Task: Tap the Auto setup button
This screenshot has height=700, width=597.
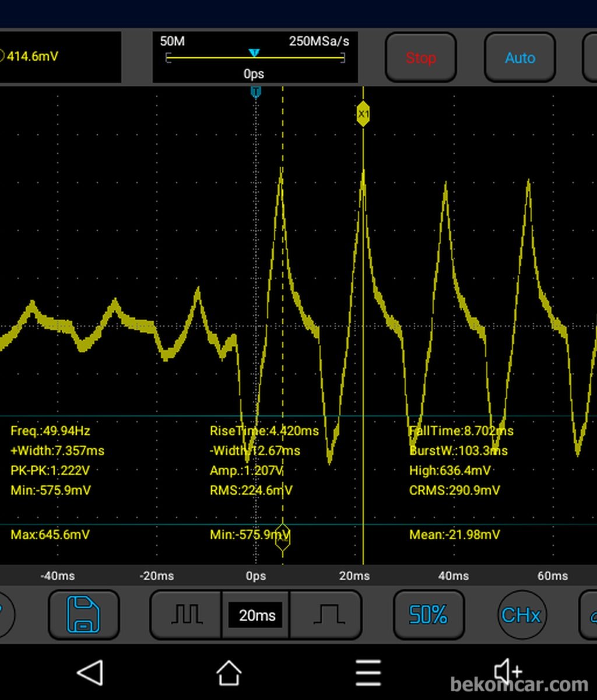Action: [x=520, y=58]
